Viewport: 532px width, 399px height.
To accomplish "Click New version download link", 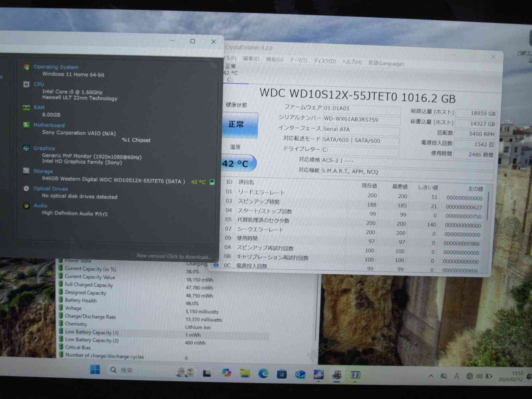I will pos(174,256).
